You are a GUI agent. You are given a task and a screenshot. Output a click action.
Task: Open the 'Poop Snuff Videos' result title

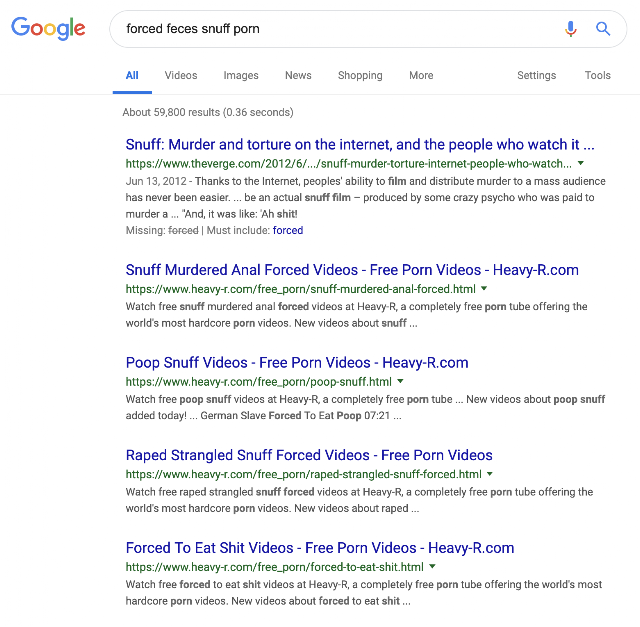(297, 362)
